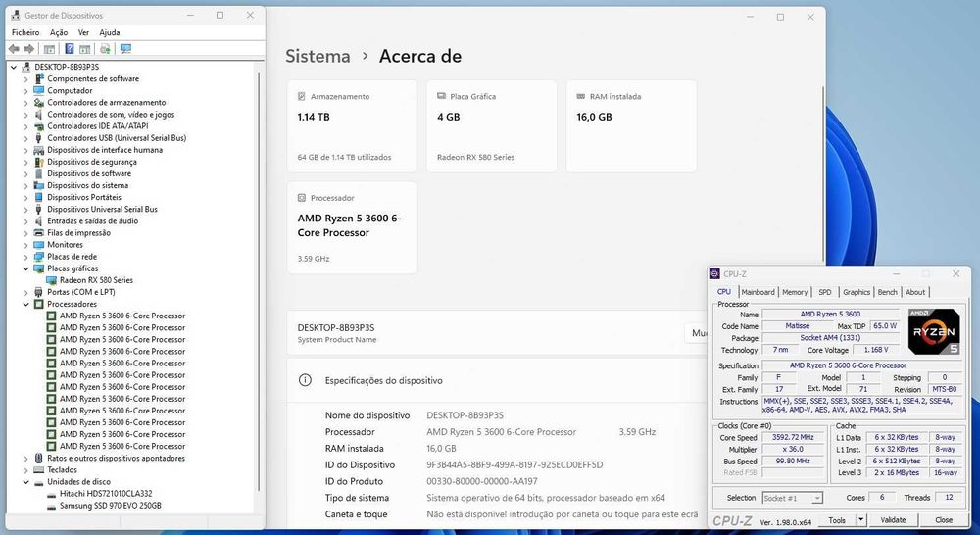The height and width of the screenshot is (535, 980).
Task: Click the Dispositivos de segurança icon
Action: [39, 162]
